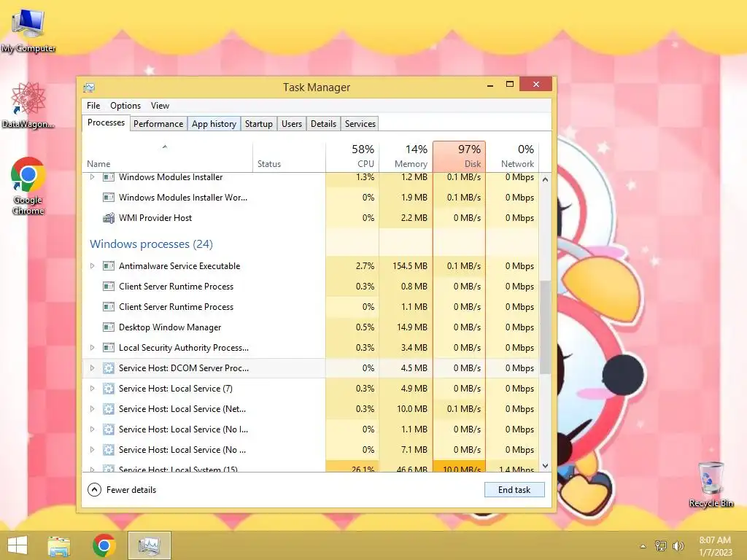Click the Task Manager title bar icon

coord(89,87)
